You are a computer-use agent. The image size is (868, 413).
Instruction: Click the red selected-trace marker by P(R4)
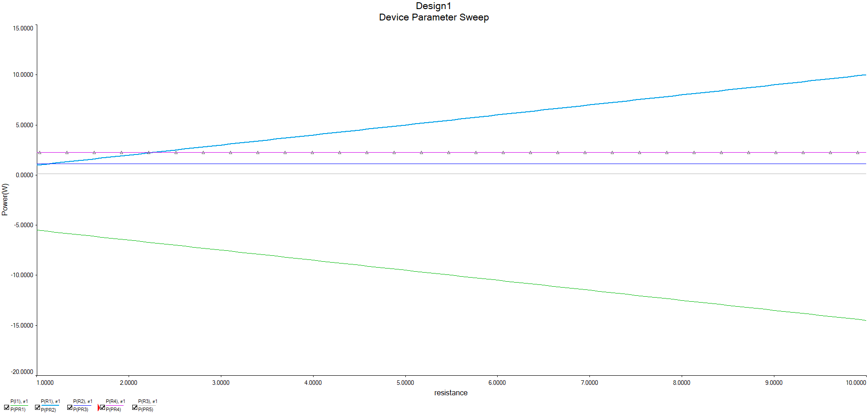pos(99,408)
